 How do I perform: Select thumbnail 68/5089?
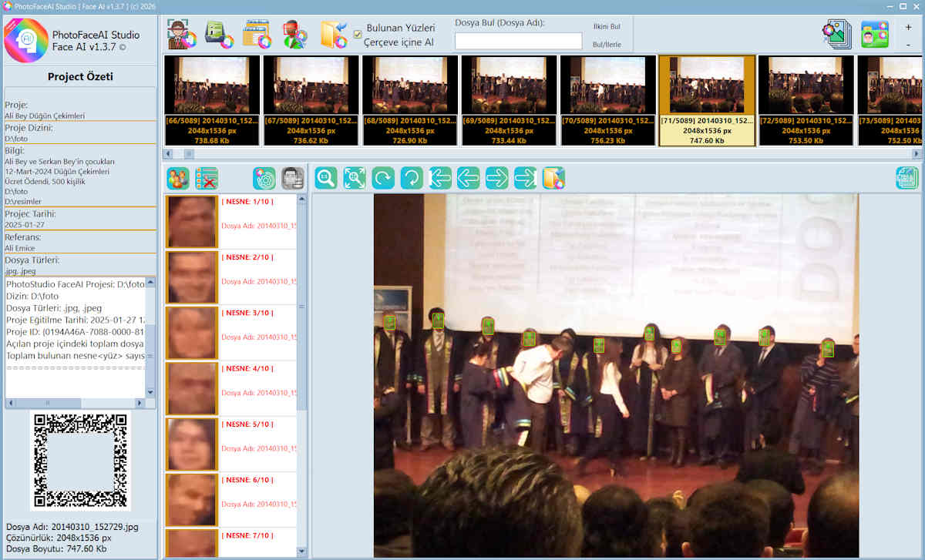pos(410,100)
